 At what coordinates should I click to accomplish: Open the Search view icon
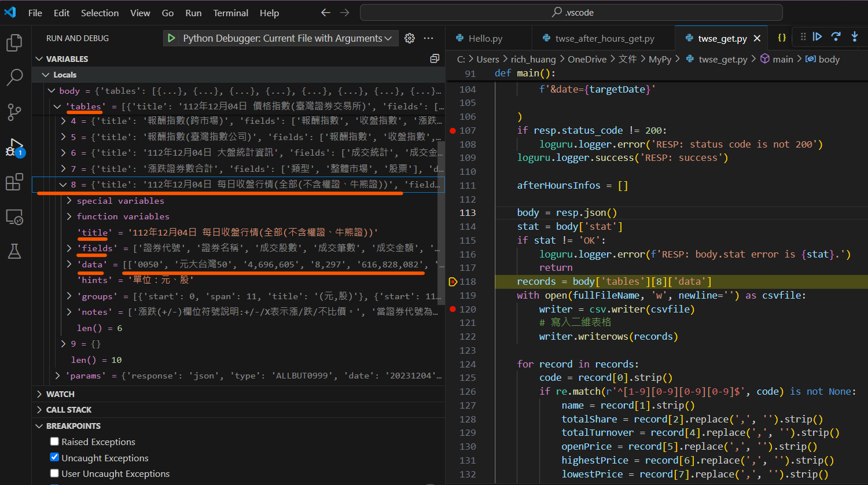coord(14,78)
